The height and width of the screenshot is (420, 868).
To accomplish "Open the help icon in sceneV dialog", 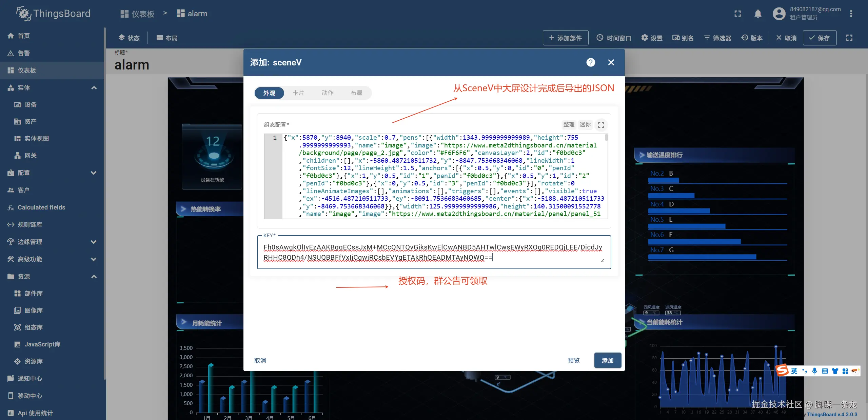I will [591, 62].
